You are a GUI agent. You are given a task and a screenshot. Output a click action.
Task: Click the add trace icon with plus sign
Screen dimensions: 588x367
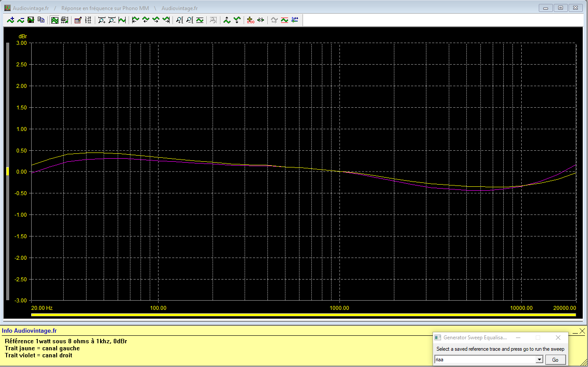11,20
